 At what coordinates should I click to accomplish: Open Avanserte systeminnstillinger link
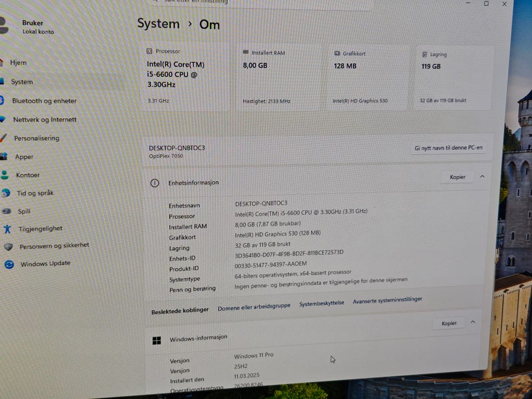(387, 300)
